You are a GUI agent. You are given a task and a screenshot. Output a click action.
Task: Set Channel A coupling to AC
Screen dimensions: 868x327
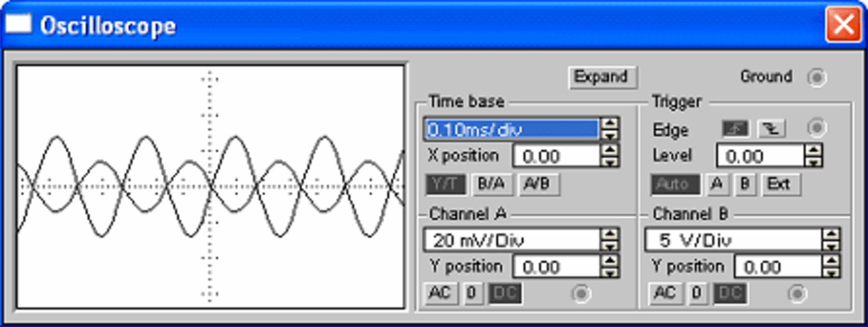[x=440, y=293]
